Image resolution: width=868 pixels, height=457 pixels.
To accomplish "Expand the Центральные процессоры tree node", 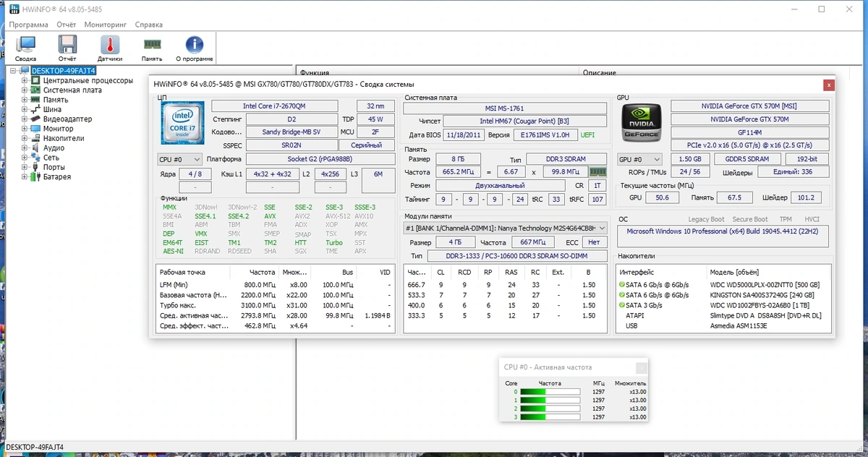I will pyautogui.click(x=24, y=81).
